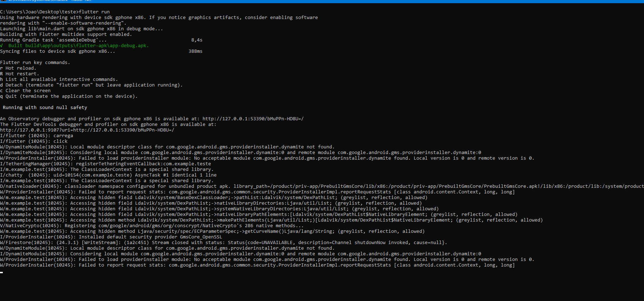Click 'The Flutter DevTools debugger and profiler' line
The height and width of the screenshot is (301, 644).
(x=108, y=124)
